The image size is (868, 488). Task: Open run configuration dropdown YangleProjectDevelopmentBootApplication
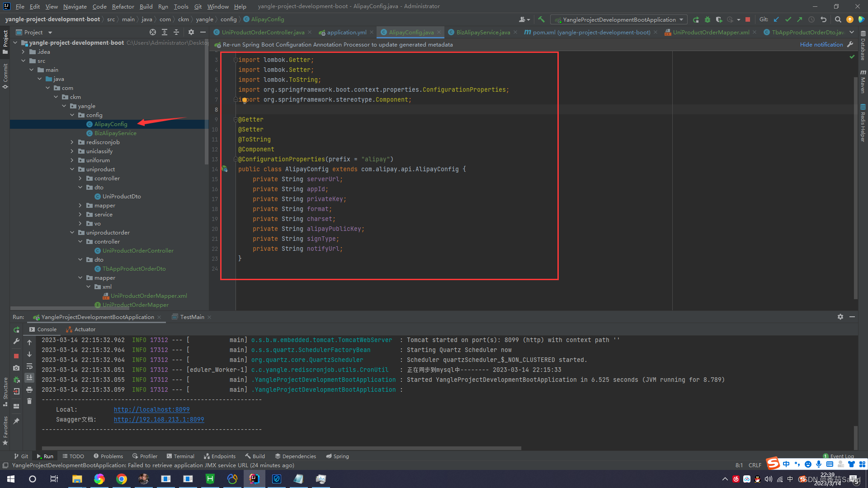tap(619, 19)
